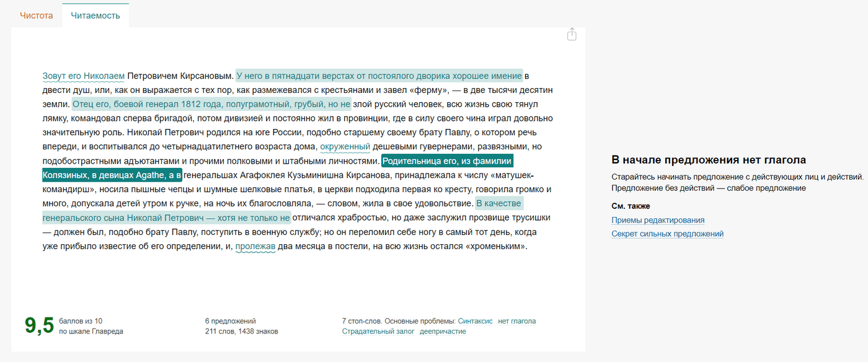Select the Читаемость tab

(95, 15)
